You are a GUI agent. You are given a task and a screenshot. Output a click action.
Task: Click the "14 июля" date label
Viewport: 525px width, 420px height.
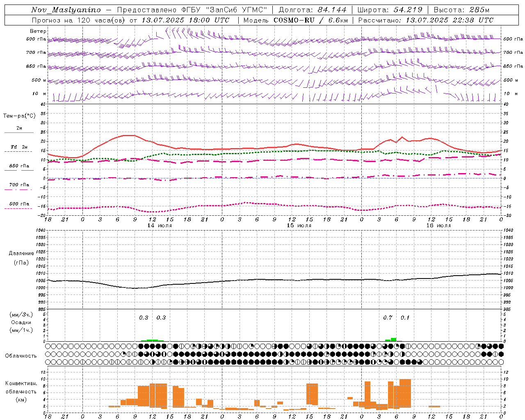(160, 226)
